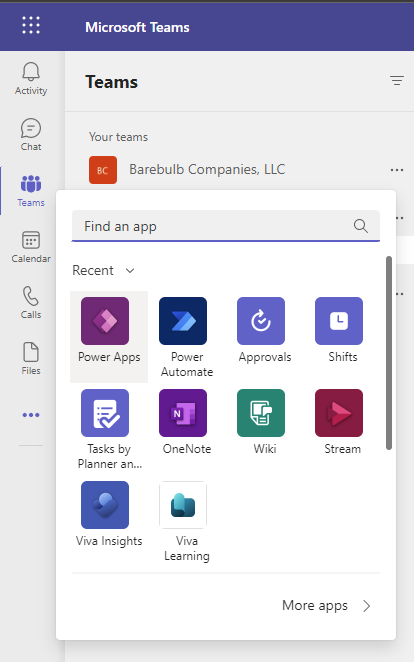This screenshot has width=414, height=662.
Task: Focus the Find an app field
Action: [x=226, y=226]
